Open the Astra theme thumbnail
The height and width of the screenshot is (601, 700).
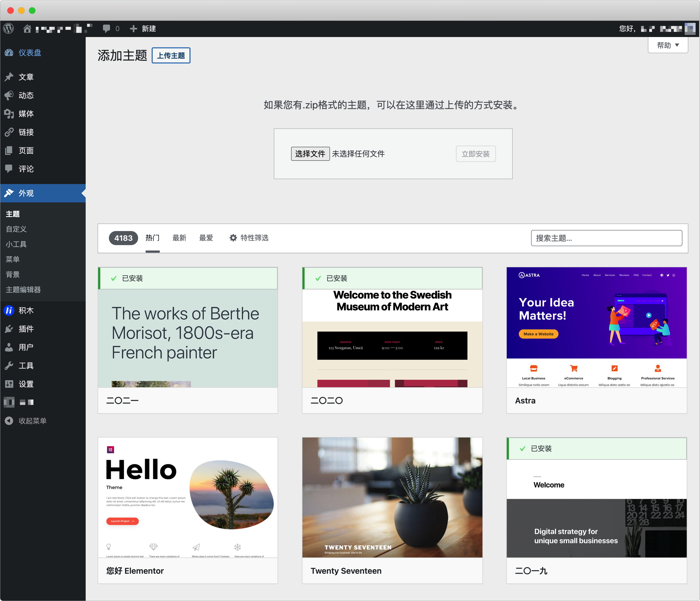(x=597, y=327)
